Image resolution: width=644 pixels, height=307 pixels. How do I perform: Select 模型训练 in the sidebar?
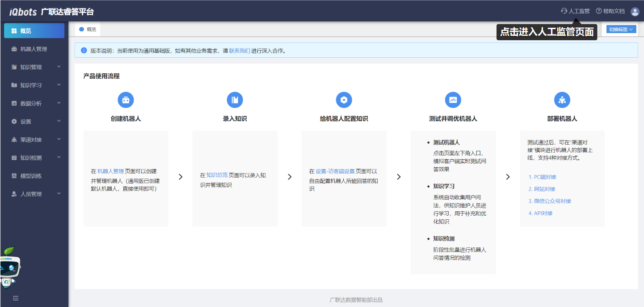click(31, 176)
